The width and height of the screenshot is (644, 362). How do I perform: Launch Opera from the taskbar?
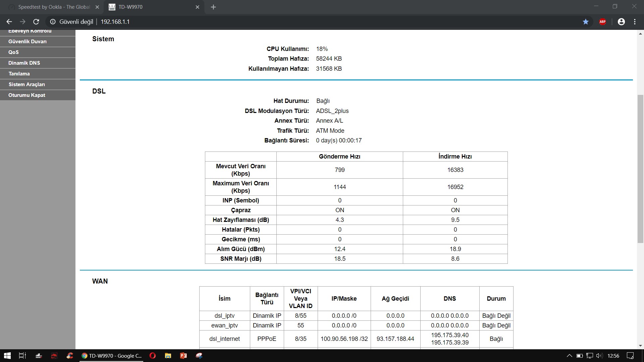point(152,356)
